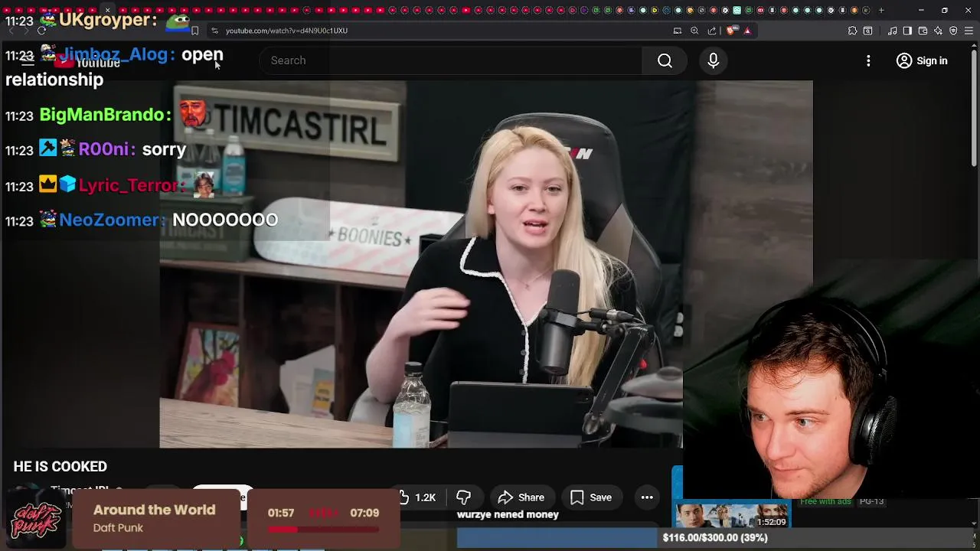Close the active tab with X
Image resolution: width=980 pixels, height=551 pixels.
click(x=108, y=10)
